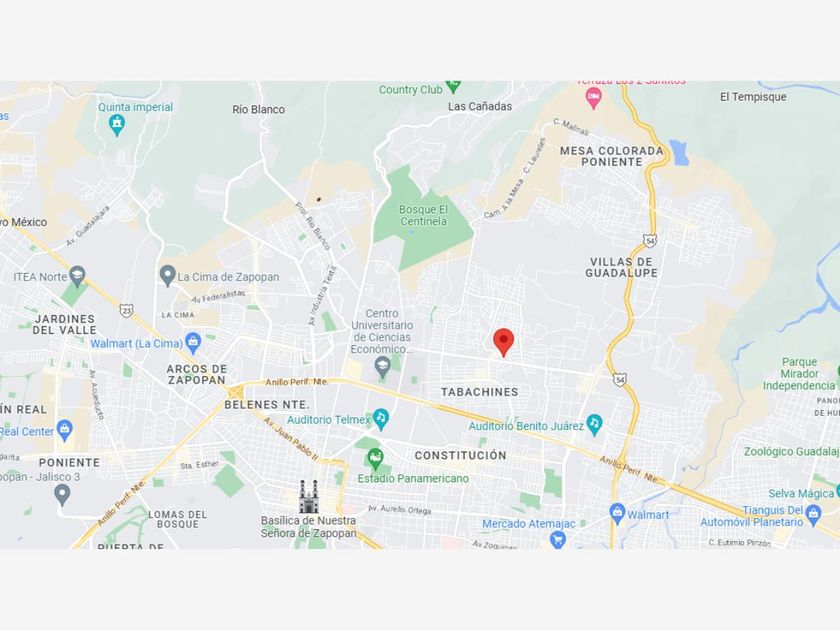Select the Mercado Atemajac shopping cart icon
Screen dimensions: 840x630
click(558, 539)
